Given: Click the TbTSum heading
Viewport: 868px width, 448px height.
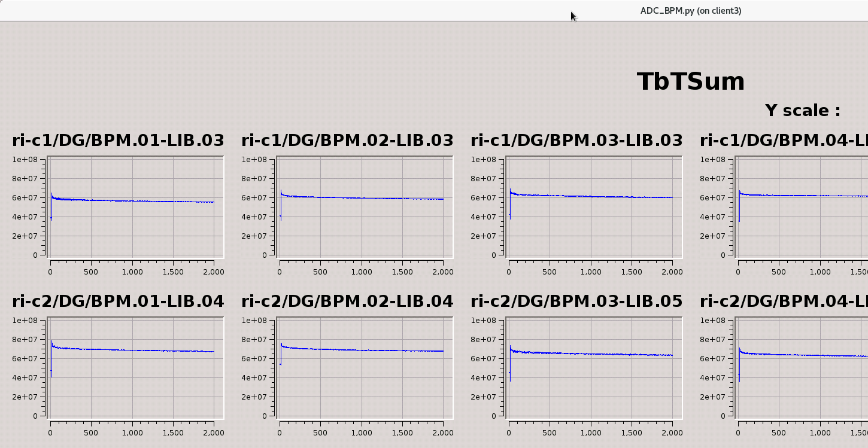Looking at the screenshot, I should click(x=690, y=81).
